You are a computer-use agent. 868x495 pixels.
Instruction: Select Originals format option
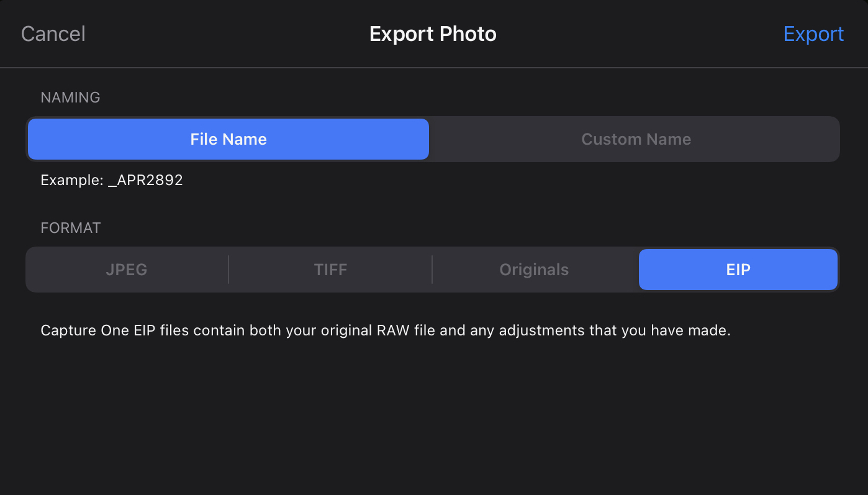pyautogui.click(x=534, y=270)
